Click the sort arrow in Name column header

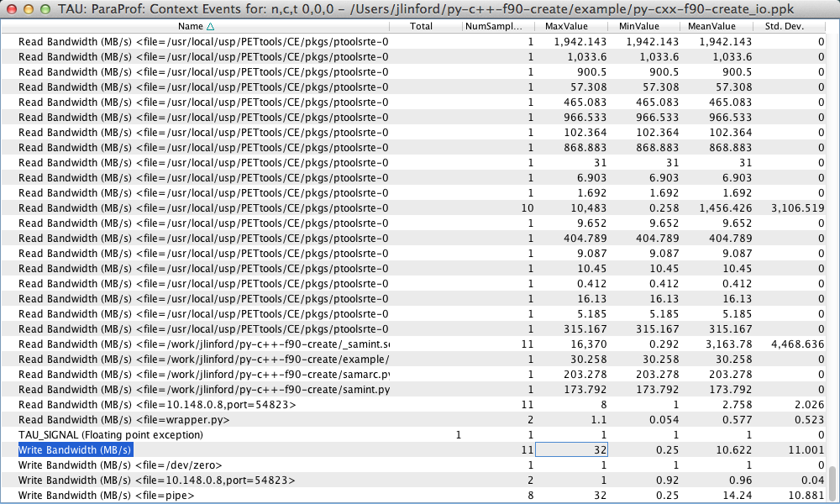[210, 26]
